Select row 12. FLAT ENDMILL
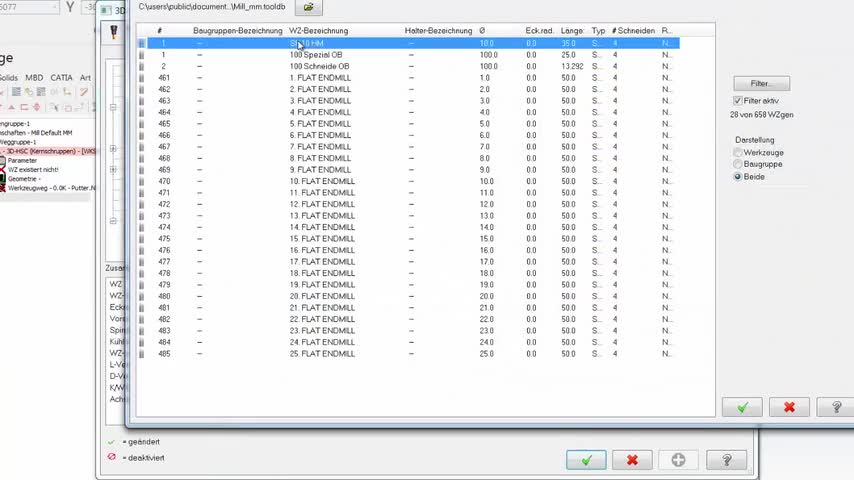 coord(408,204)
